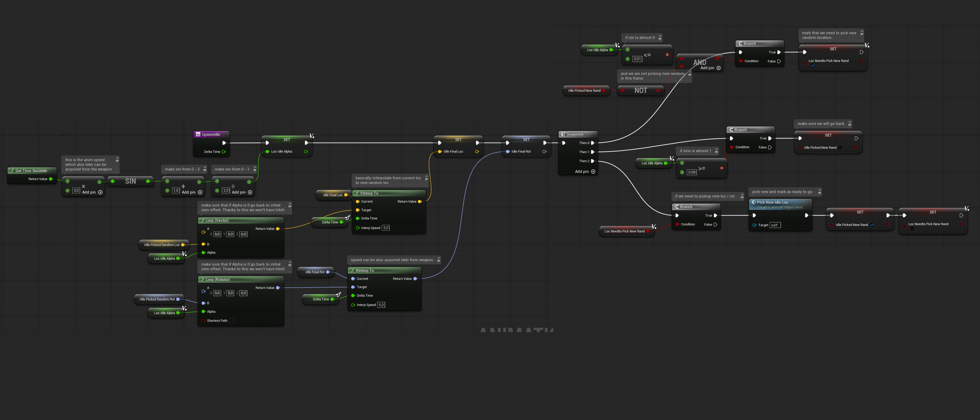Click the VInterp To function icon
The image size is (980, 420).
pyautogui.click(x=357, y=193)
